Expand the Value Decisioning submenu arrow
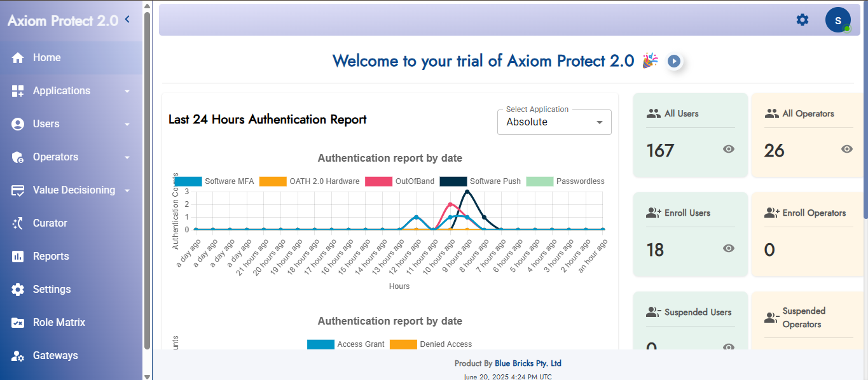The width and height of the screenshot is (868, 380). (x=127, y=190)
